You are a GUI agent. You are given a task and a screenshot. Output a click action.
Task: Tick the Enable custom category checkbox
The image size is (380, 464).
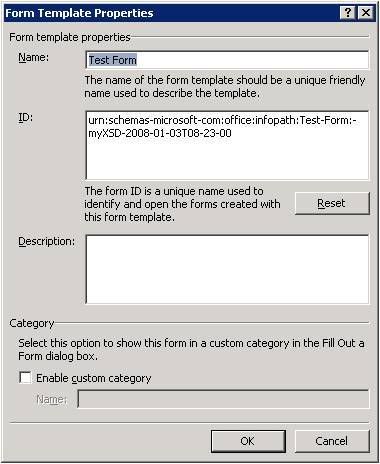click(x=25, y=378)
